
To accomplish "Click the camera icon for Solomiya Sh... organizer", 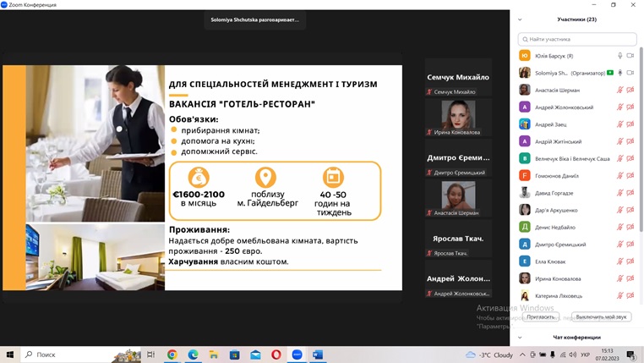I will point(630,73).
